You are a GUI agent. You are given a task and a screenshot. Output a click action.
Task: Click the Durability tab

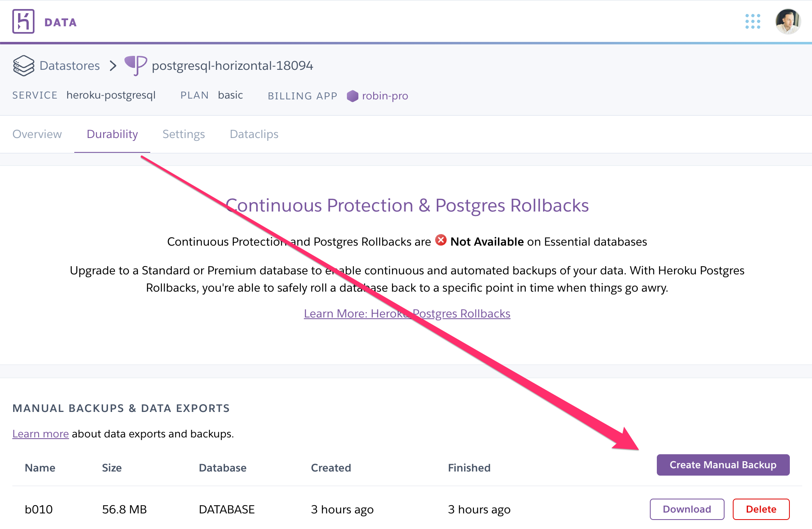click(112, 133)
